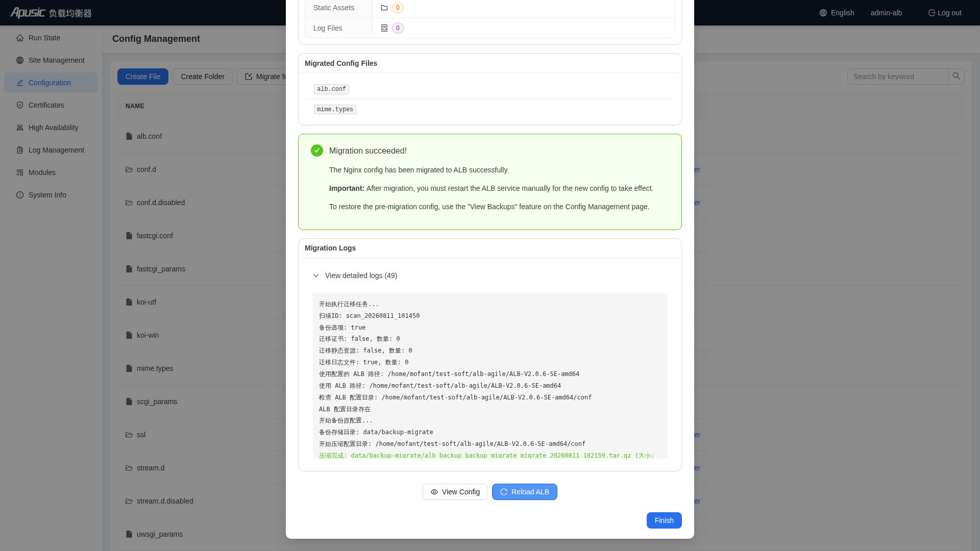Click the Static Assets count badge
The image size is (980, 551).
pos(398,8)
